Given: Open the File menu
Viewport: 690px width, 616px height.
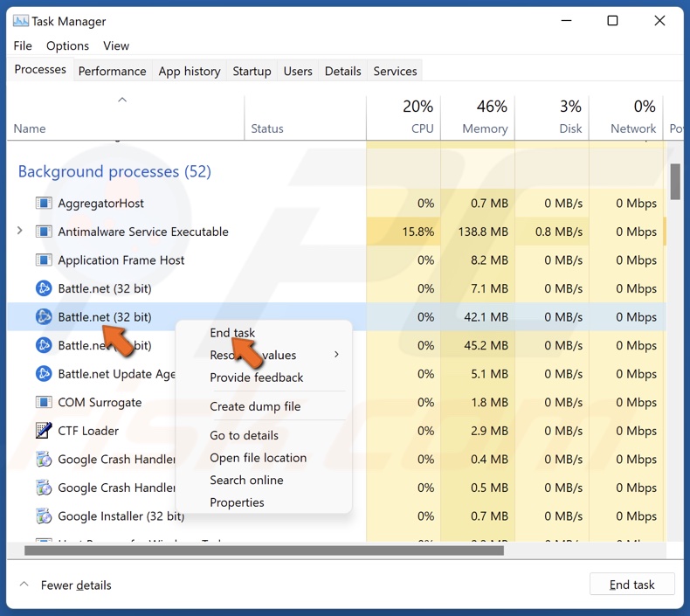Looking at the screenshot, I should [23, 45].
